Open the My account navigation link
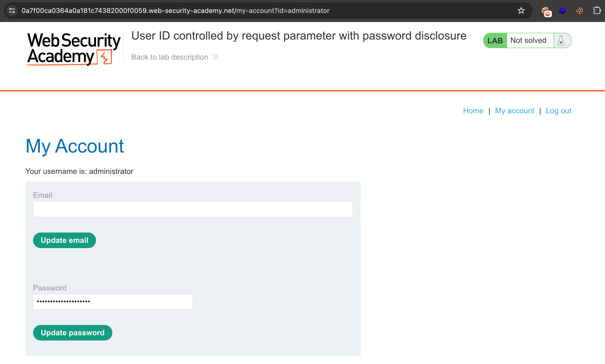 pos(514,111)
